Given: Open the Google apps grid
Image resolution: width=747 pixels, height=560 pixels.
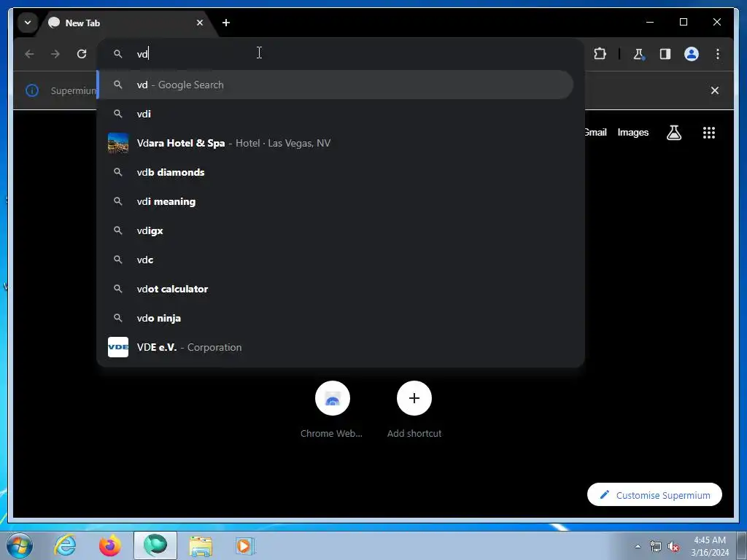Looking at the screenshot, I should pyautogui.click(x=709, y=133).
